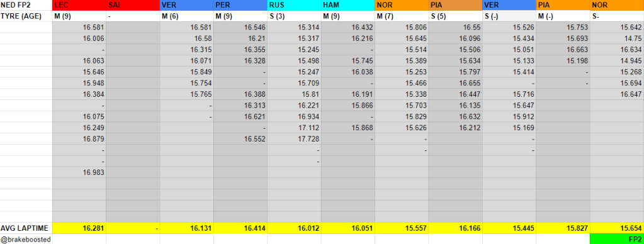Select average laptime 16.414
The image size is (644, 244).
tap(240, 228)
